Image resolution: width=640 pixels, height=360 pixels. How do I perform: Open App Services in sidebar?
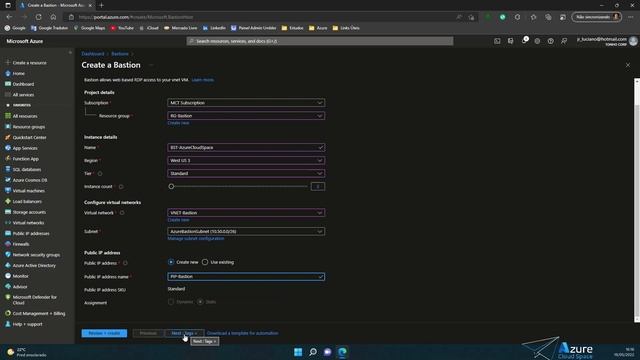pos(24,148)
